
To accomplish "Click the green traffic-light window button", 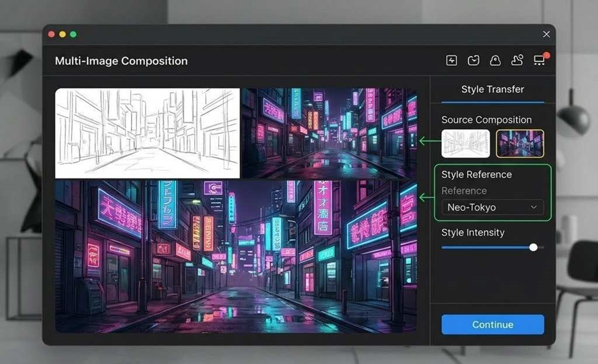I will tap(73, 34).
